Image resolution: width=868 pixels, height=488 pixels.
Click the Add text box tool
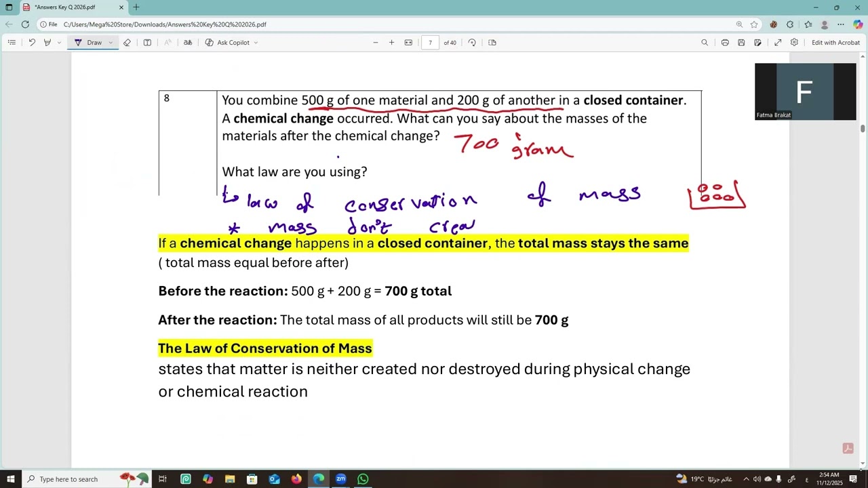(147, 43)
